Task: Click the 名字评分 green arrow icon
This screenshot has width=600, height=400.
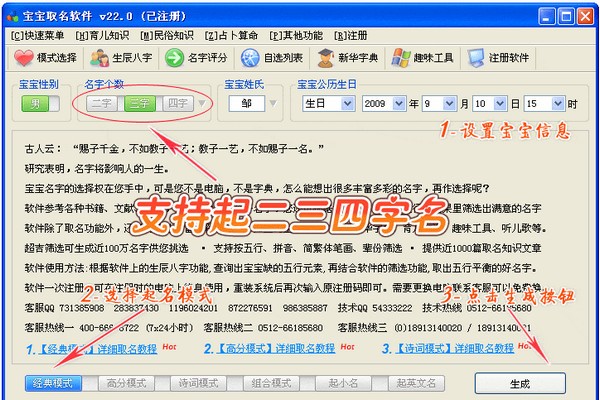Action: (174, 58)
